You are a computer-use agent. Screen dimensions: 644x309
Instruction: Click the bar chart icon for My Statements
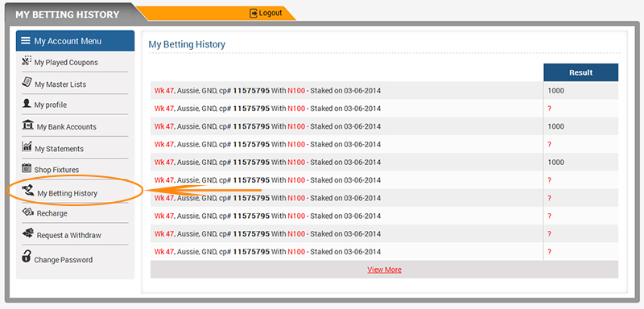click(x=27, y=146)
